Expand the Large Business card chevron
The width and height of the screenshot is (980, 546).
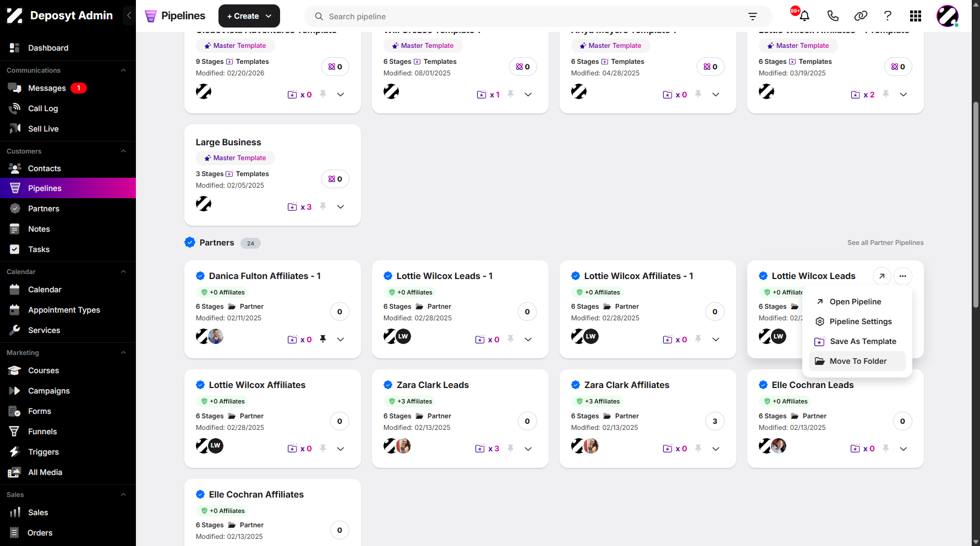341,207
